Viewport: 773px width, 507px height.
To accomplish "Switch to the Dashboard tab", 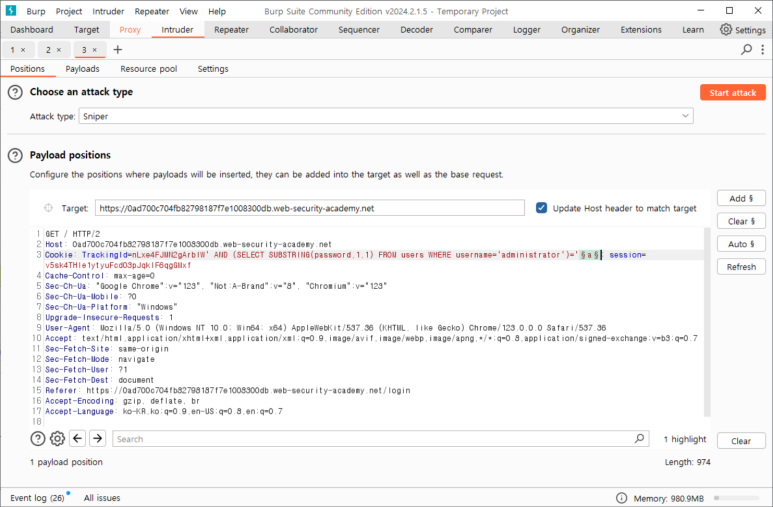I will pos(32,30).
